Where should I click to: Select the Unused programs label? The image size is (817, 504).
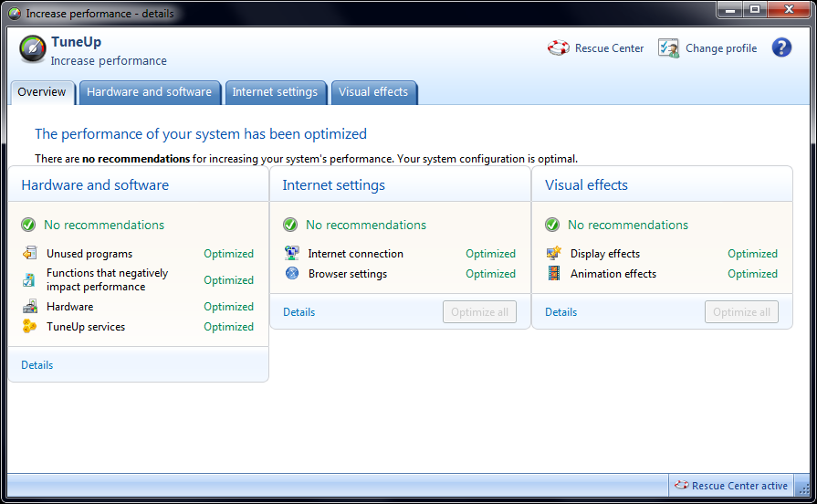(x=89, y=254)
